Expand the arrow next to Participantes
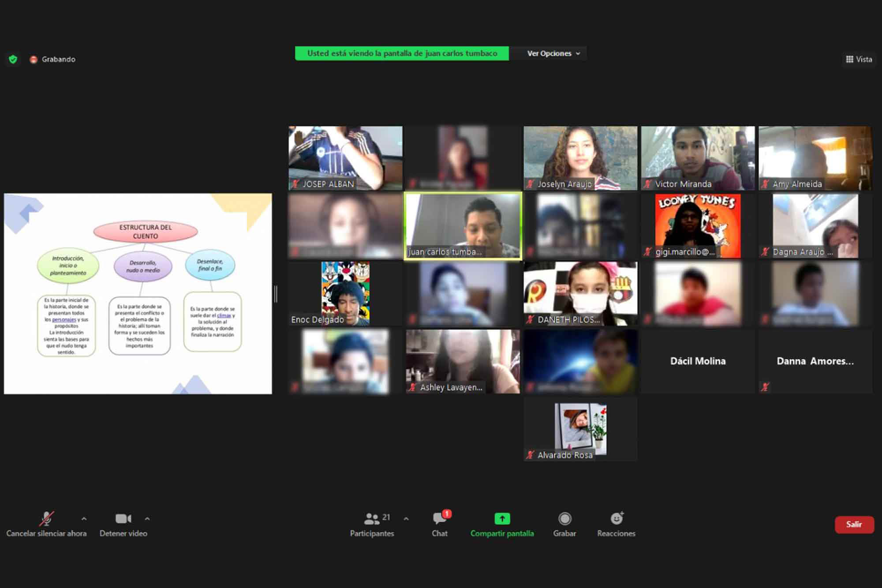 pyautogui.click(x=406, y=519)
